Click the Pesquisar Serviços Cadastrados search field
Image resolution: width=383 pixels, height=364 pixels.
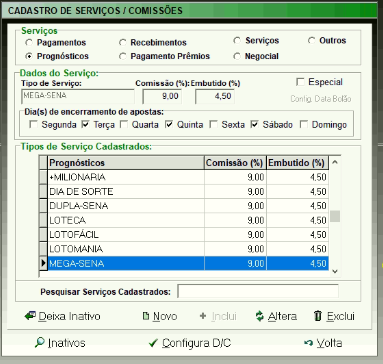(258, 291)
